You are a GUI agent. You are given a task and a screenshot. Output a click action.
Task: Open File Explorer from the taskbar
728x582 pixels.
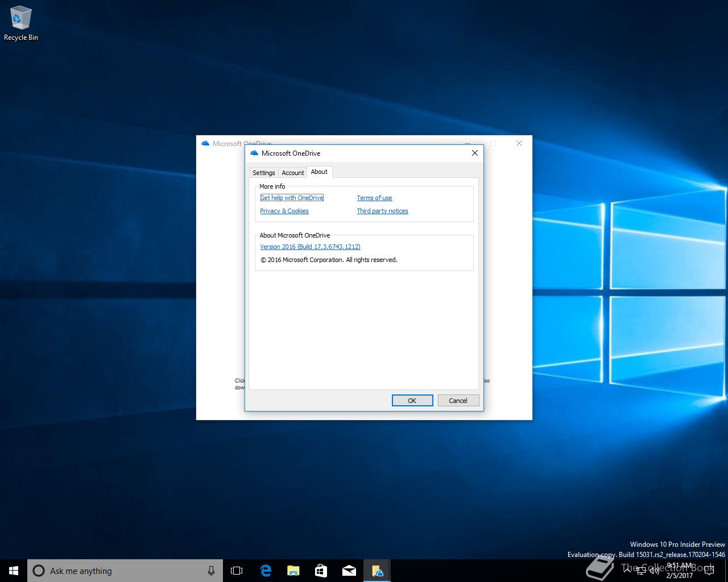coord(293,571)
